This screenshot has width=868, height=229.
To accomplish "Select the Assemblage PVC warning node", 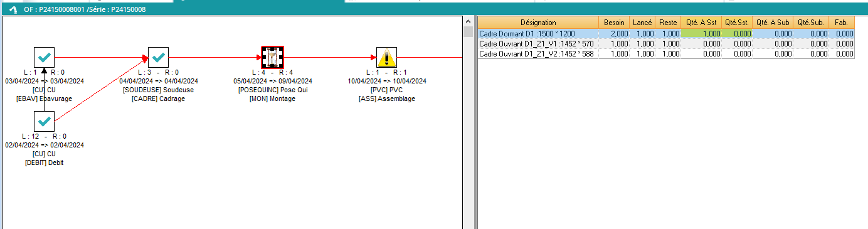I will pyautogui.click(x=387, y=57).
